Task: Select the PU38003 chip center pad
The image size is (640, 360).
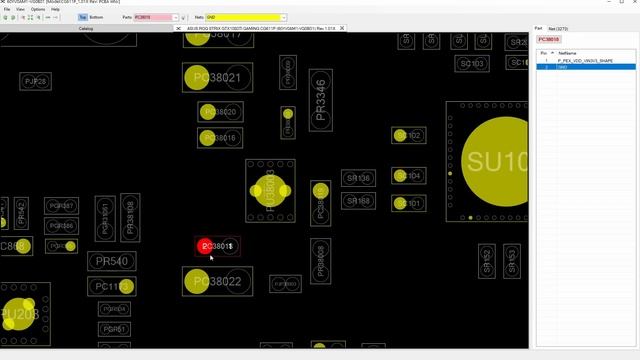Action: (x=270, y=191)
